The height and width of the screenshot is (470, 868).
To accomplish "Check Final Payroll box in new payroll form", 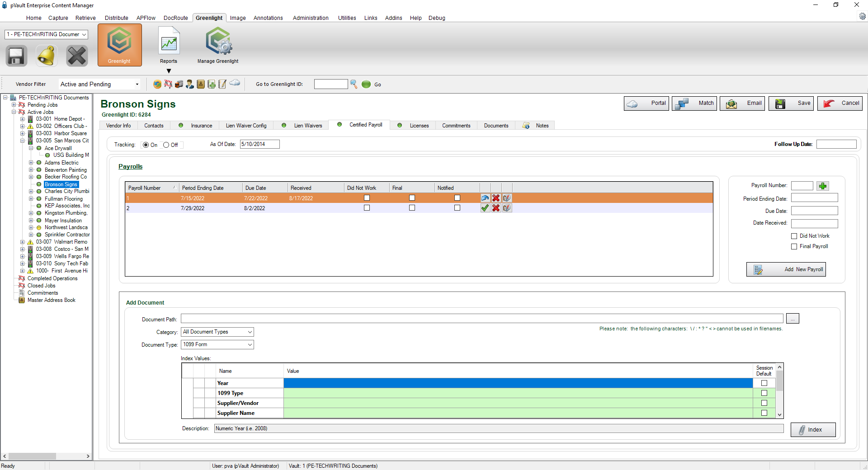I will (794, 246).
